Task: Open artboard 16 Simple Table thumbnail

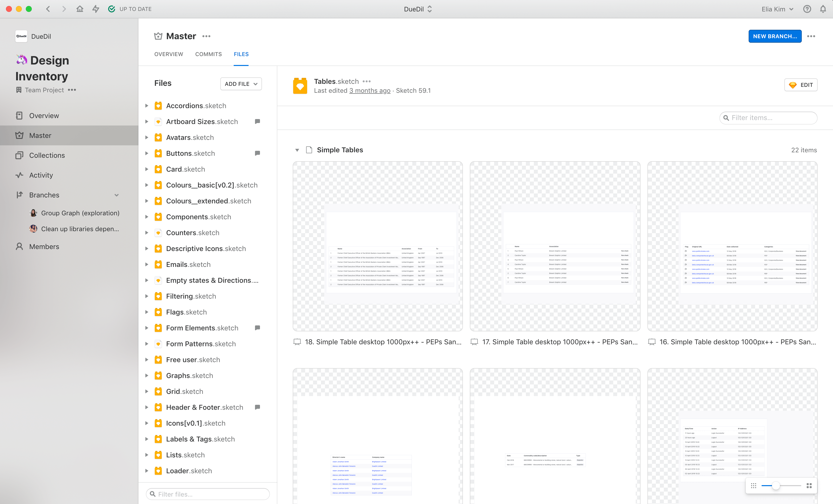Action: (x=732, y=246)
